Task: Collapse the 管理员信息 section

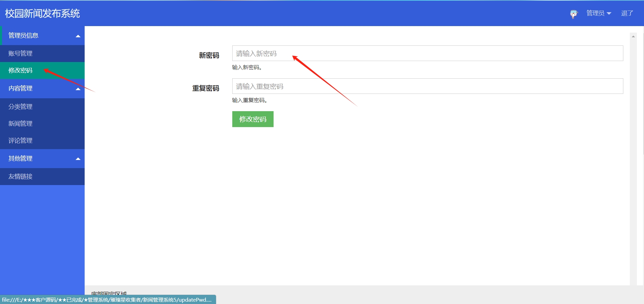Action: (x=42, y=36)
